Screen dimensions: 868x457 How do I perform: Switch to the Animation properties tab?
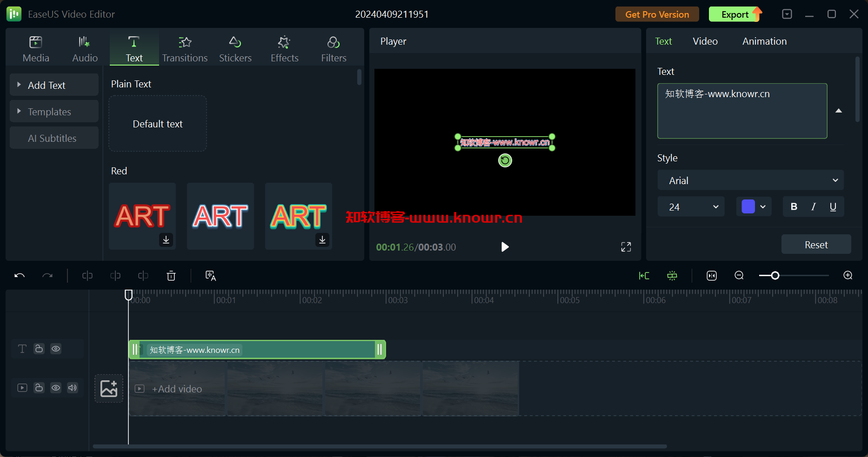tap(764, 41)
